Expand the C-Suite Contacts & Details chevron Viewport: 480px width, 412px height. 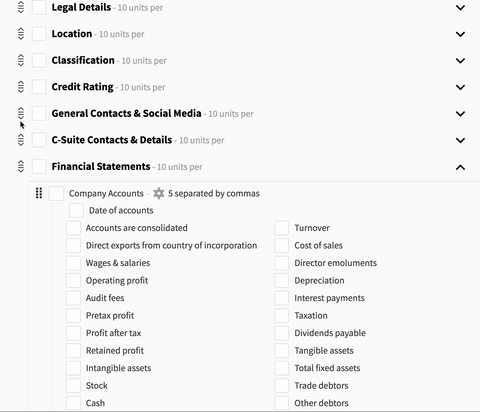(x=460, y=140)
